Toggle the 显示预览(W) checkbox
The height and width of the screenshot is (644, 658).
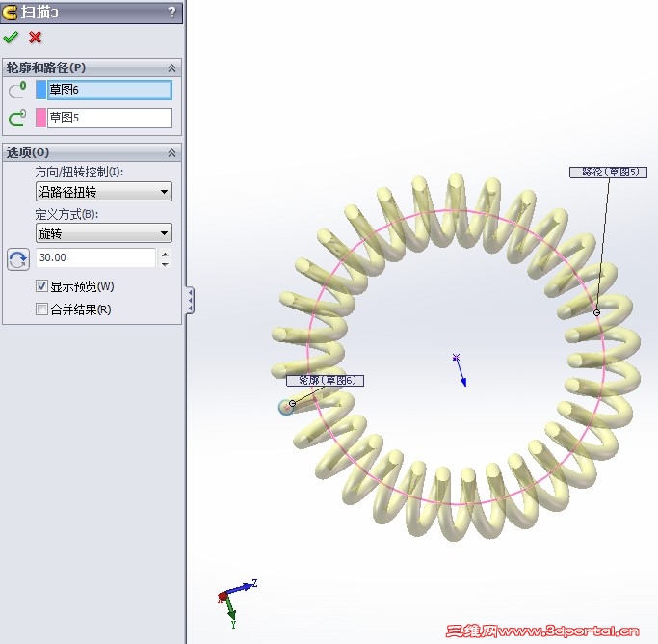[41, 286]
